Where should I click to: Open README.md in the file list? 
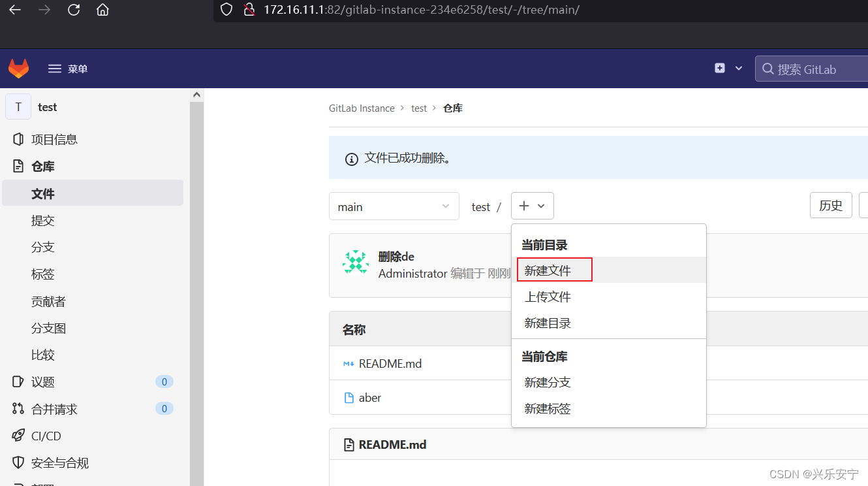[x=390, y=363]
